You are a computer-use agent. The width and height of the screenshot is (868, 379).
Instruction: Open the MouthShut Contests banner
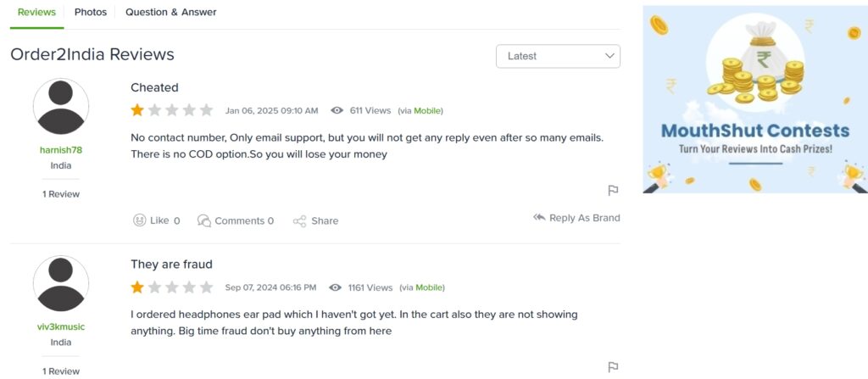click(x=755, y=99)
